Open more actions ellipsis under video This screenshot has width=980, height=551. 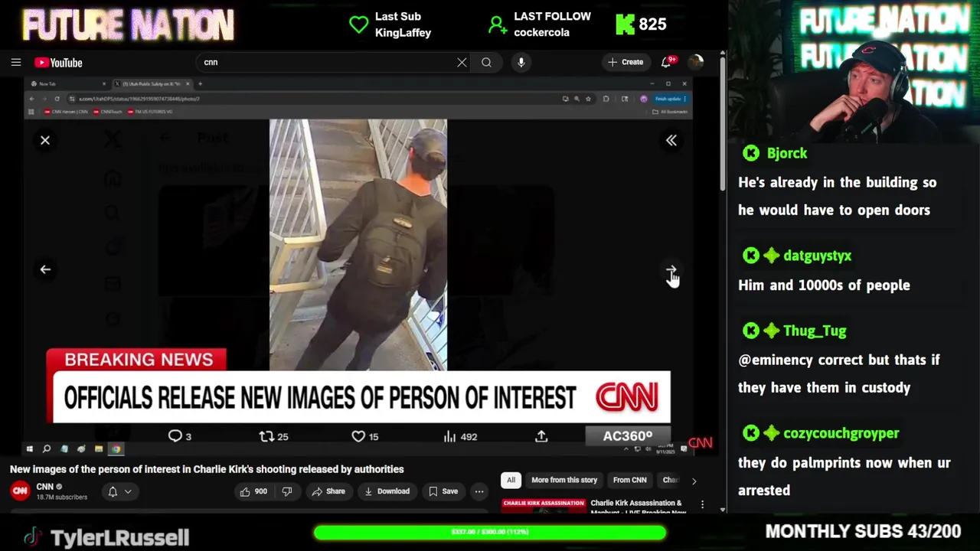point(479,491)
